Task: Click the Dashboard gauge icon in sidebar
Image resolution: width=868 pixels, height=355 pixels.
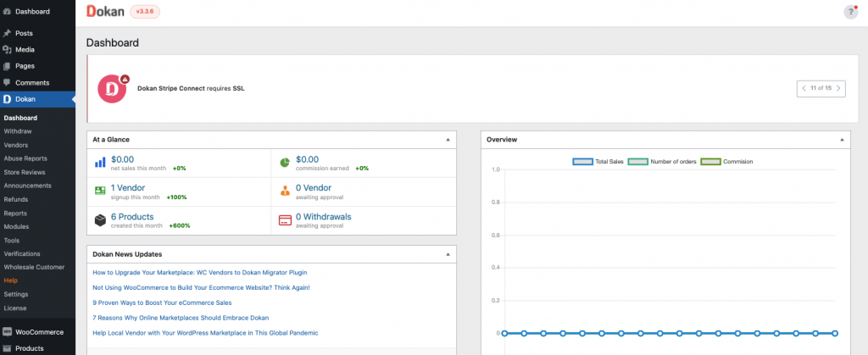Action: tap(7, 11)
